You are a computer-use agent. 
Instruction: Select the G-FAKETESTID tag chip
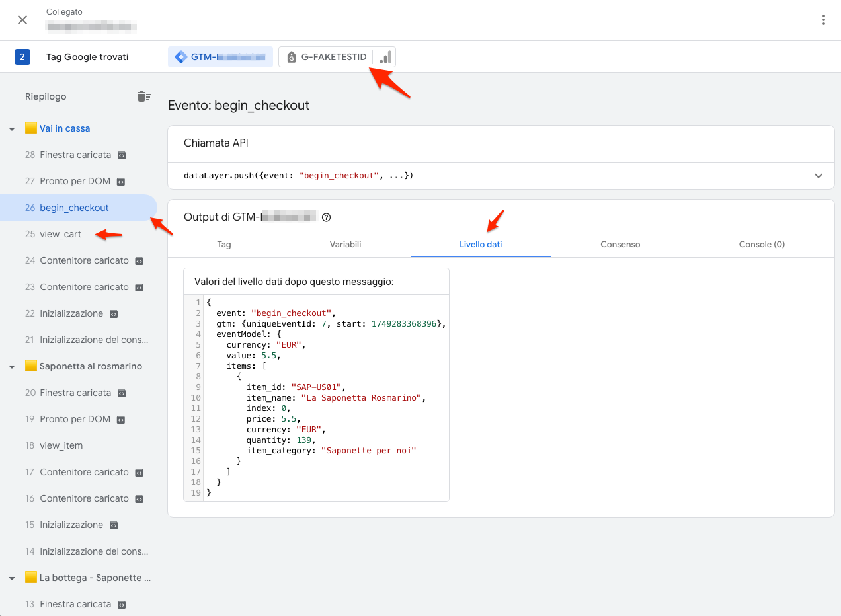(327, 57)
